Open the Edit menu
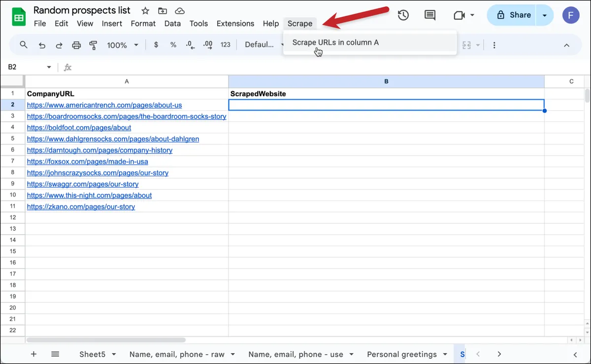Viewport: 591px width, 364px height. (62, 24)
